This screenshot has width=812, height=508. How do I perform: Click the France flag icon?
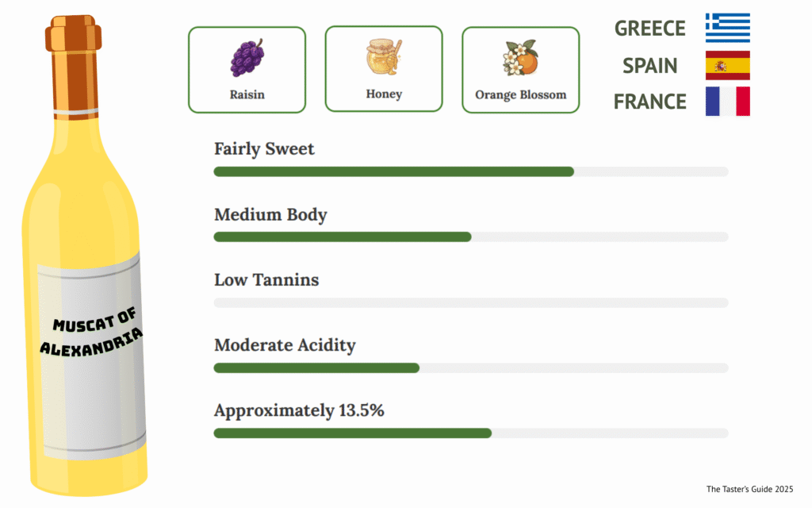727,102
